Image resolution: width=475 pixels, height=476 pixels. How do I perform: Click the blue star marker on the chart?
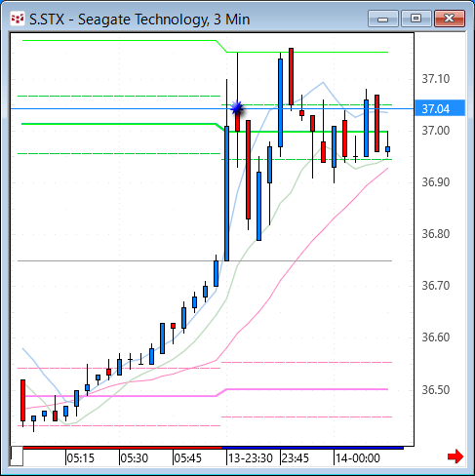click(x=237, y=108)
